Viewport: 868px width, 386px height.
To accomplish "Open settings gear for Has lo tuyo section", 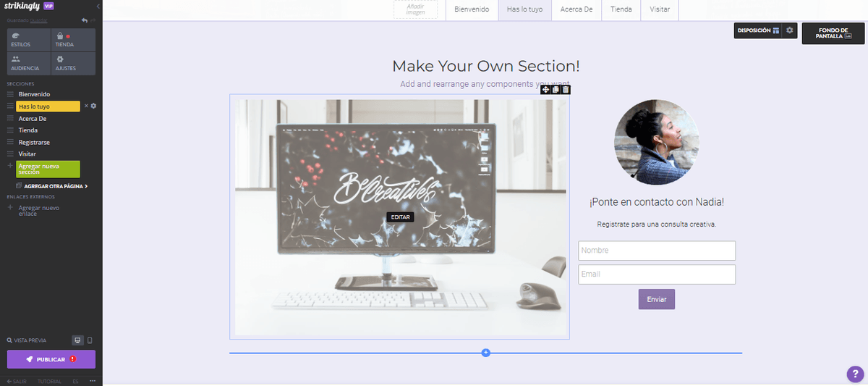I will [93, 106].
